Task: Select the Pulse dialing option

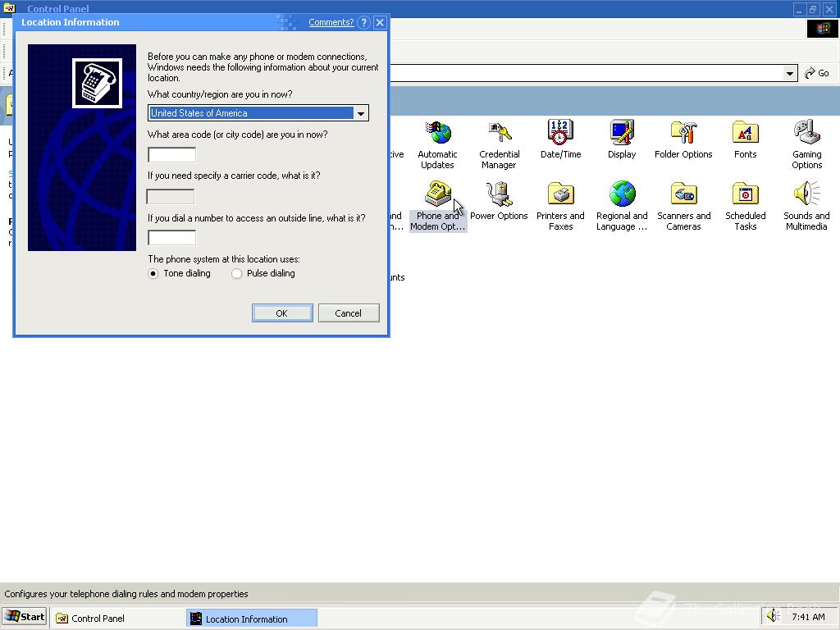Action: 263,273
